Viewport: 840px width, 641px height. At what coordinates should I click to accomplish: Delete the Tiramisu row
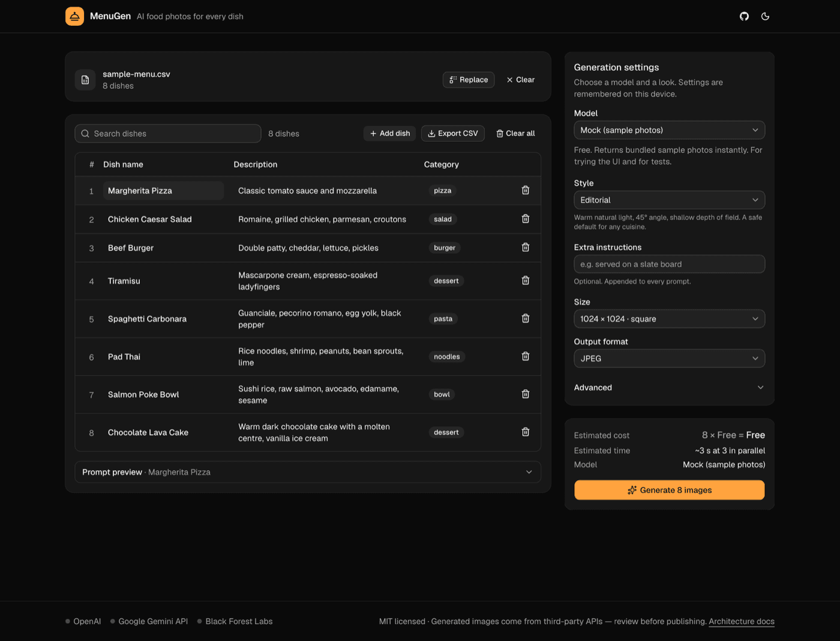pyautogui.click(x=525, y=281)
